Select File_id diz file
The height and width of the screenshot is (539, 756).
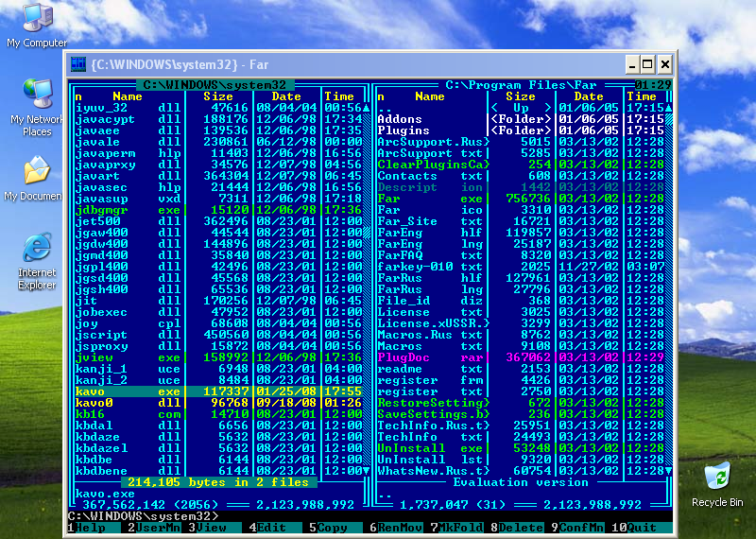(521, 301)
